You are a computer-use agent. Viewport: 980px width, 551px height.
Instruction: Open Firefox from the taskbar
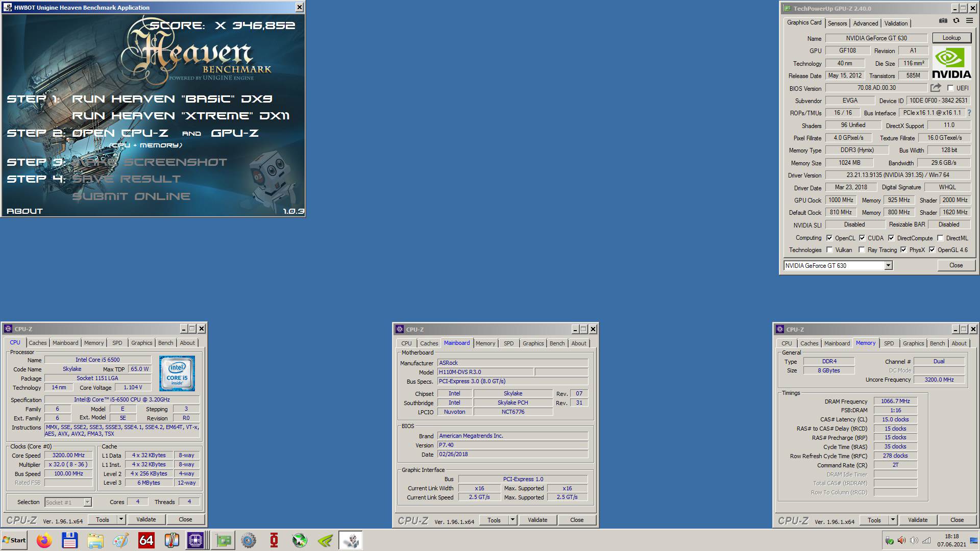click(x=44, y=540)
